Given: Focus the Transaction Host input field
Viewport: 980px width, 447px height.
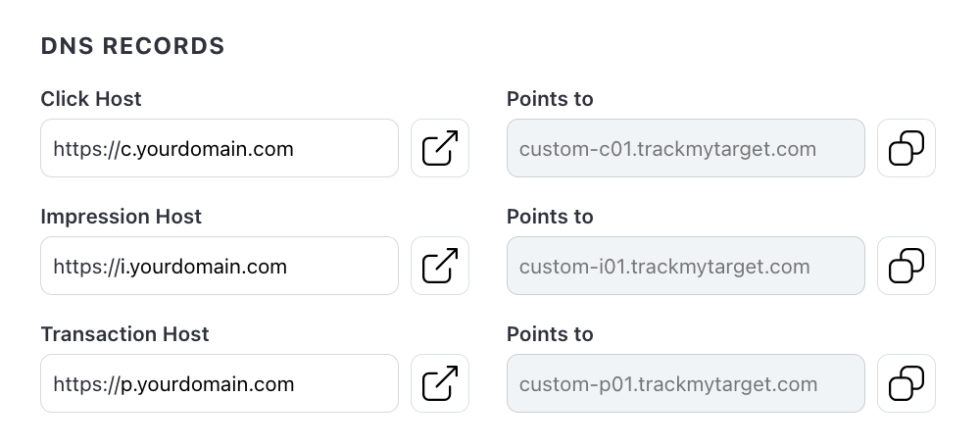Looking at the screenshot, I should (x=220, y=383).
